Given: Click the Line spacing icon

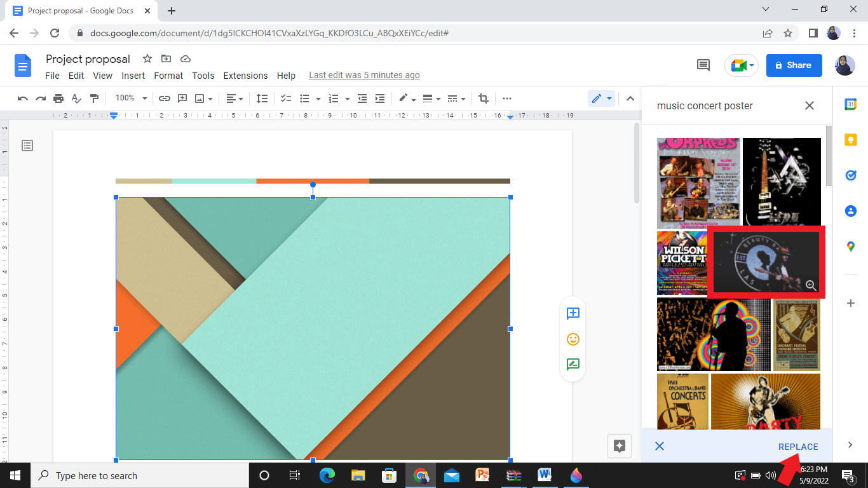Looking at the screenshot, I should [262, 98].
